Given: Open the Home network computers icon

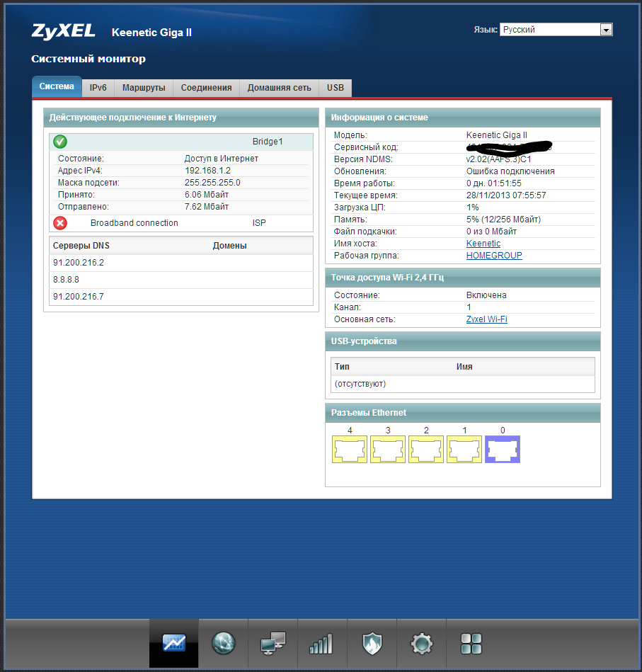Looking at the screenshot, I should tap(273, 643).
